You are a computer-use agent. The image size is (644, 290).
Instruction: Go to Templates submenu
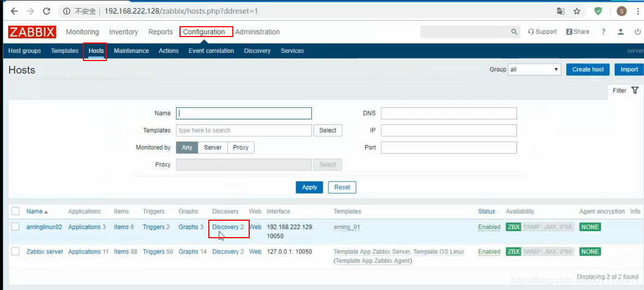point(64,51)
